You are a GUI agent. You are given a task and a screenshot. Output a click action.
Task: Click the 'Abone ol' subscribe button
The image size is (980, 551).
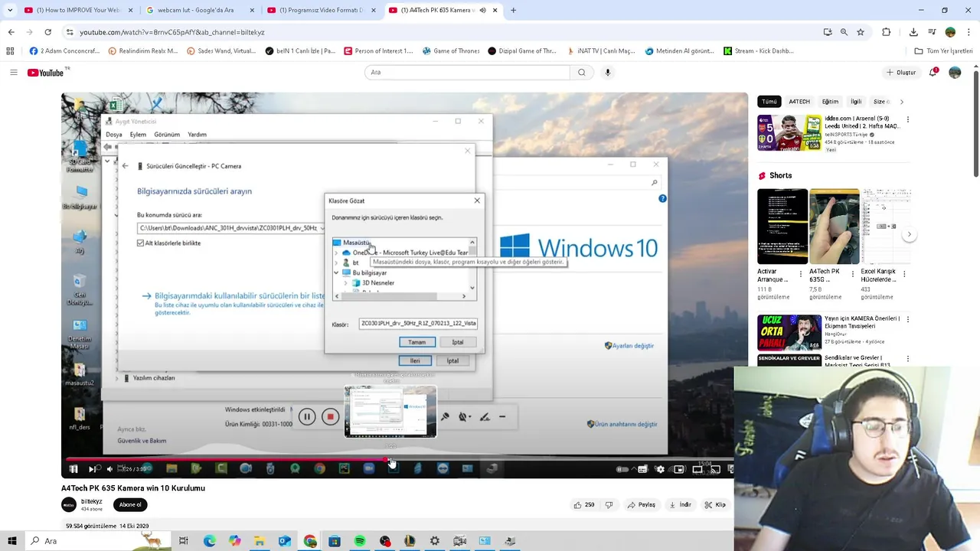(x=130, y=505)
